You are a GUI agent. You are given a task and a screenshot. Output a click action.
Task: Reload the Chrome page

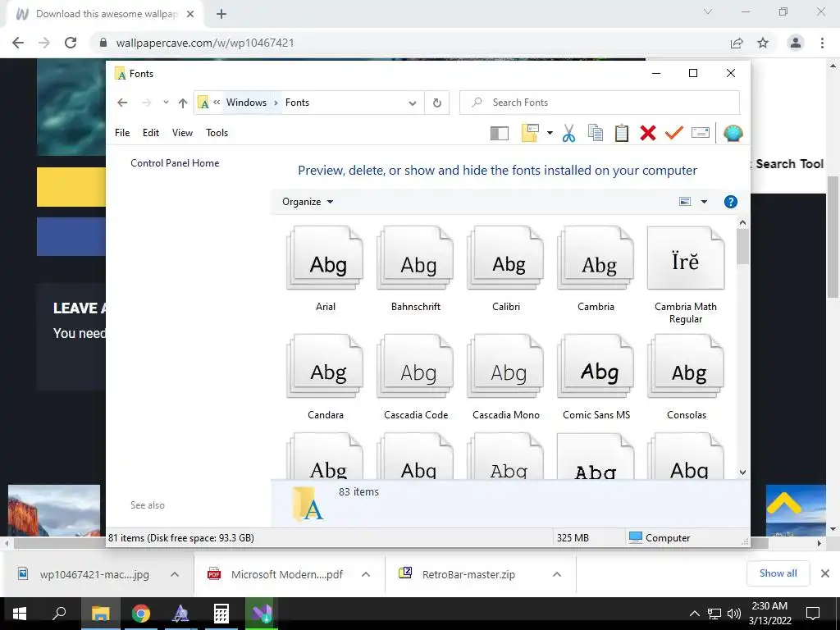(x=71, y=43)
